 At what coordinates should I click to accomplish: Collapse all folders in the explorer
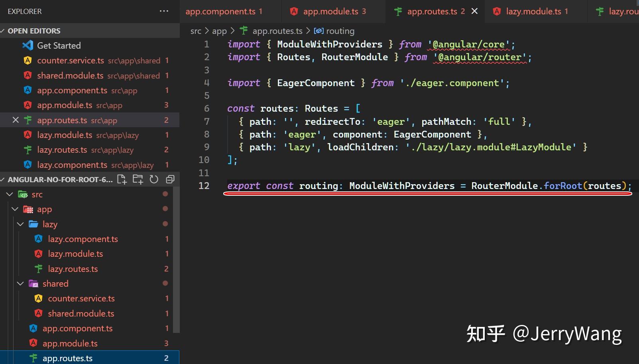point(170,179)
